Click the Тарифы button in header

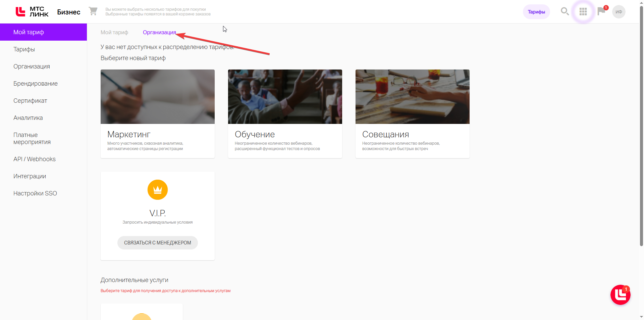[x=536, y=12]
